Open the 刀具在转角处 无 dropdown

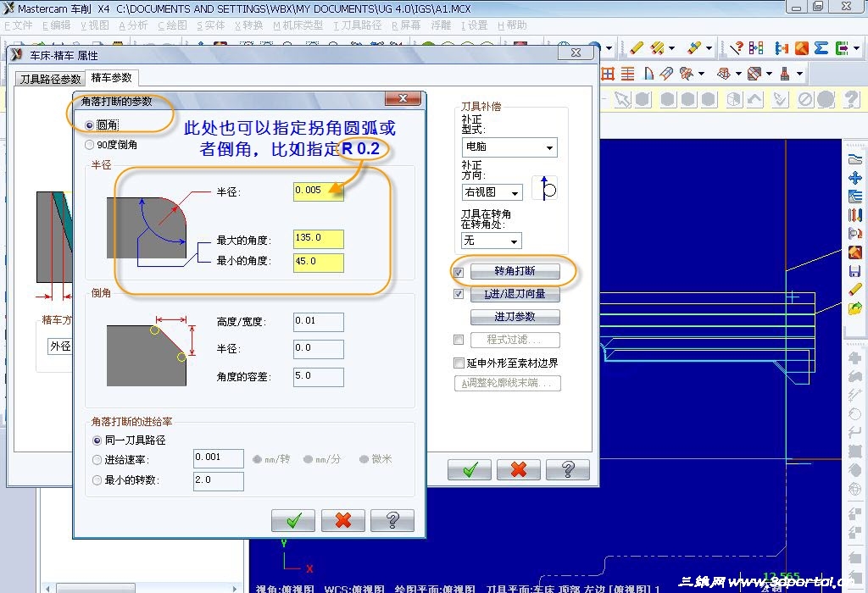pos(492,241)
